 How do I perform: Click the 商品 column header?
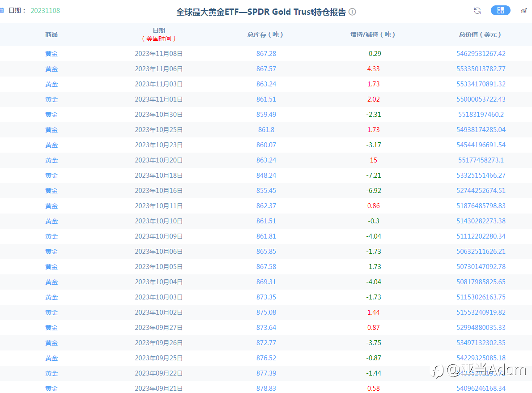pos(51,34)
